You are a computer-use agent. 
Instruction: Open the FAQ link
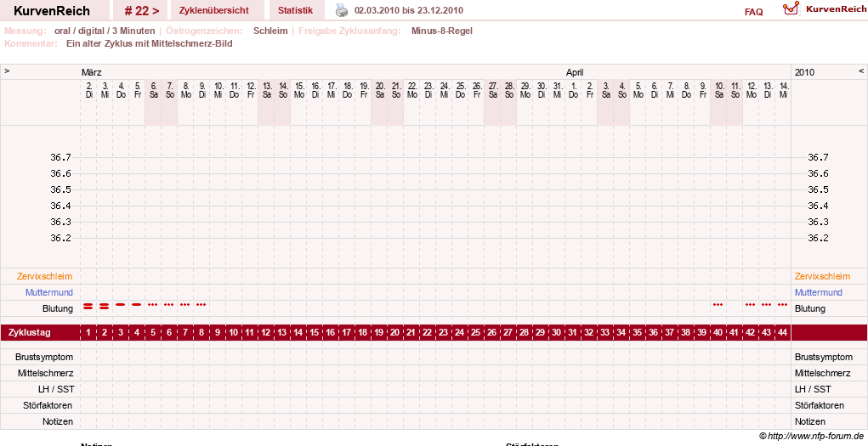tap(753, 12)
